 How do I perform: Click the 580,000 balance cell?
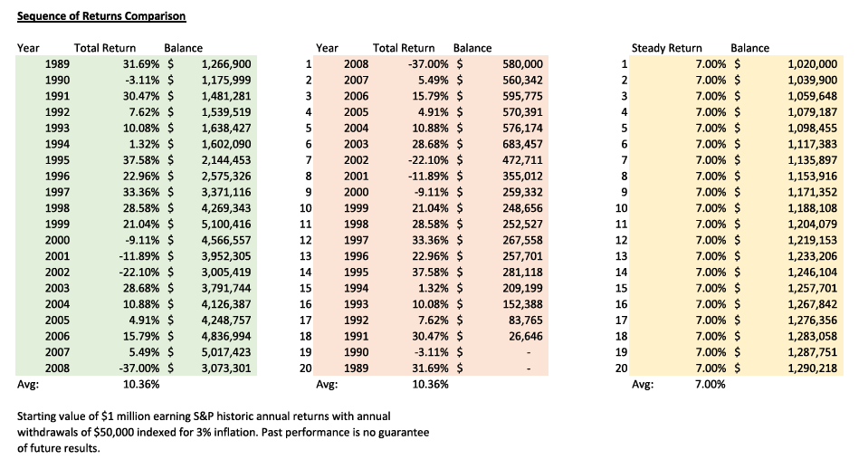[521, 64]
